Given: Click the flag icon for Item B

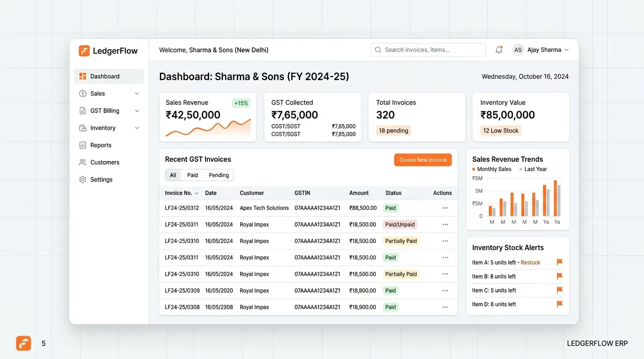Looking at the screenshot, I should click(x=559, y=276).
